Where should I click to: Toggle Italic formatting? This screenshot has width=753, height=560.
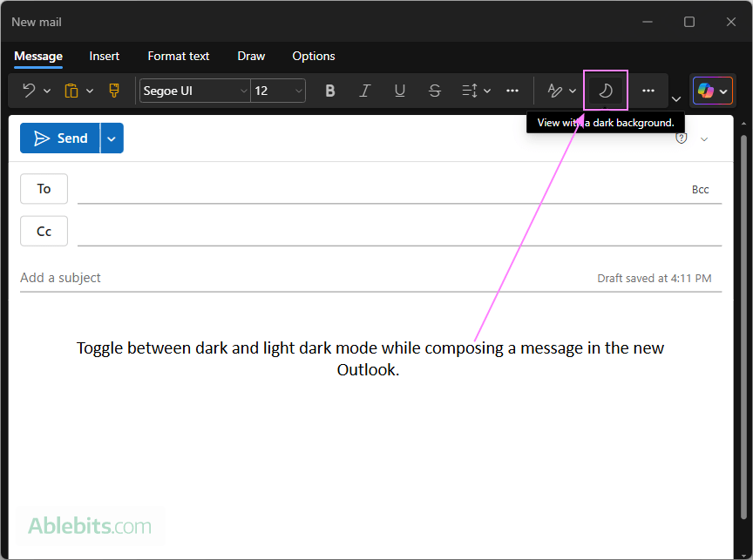(x=365, y=91)
